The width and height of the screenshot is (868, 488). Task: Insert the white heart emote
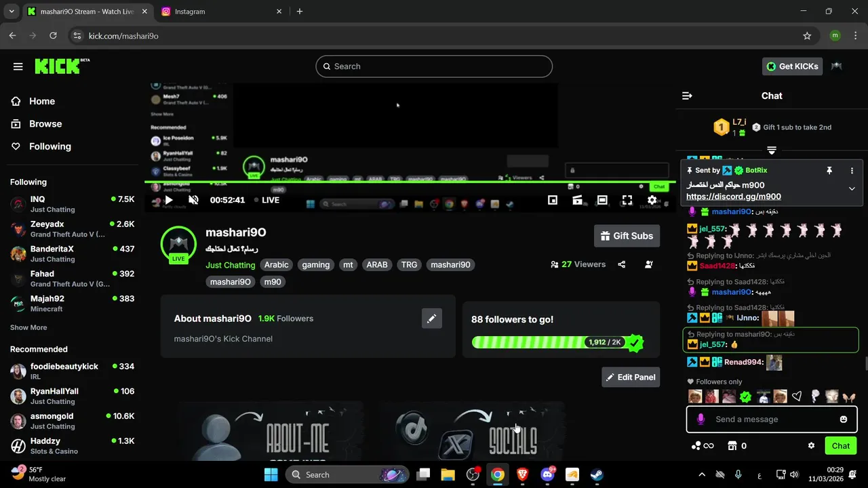(797, 396)
